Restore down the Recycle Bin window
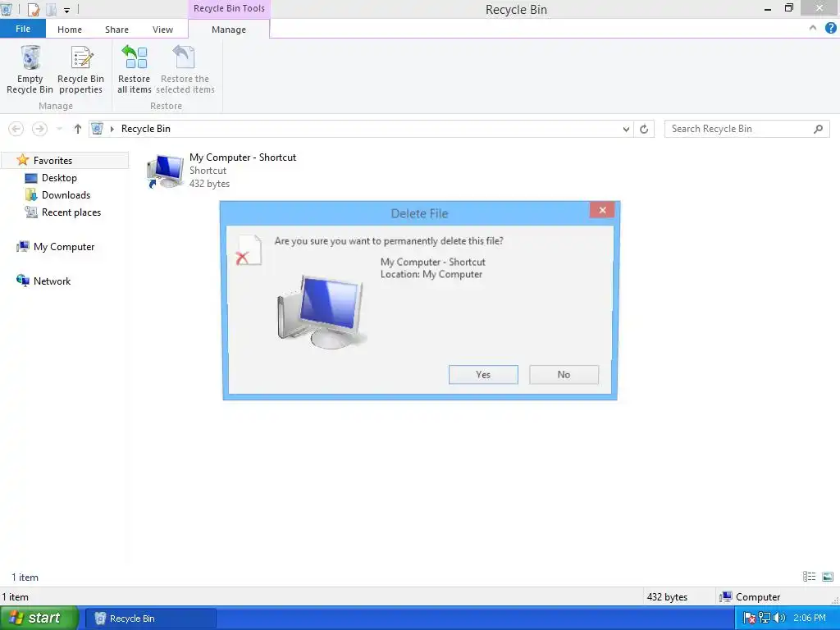 [788, 8]
